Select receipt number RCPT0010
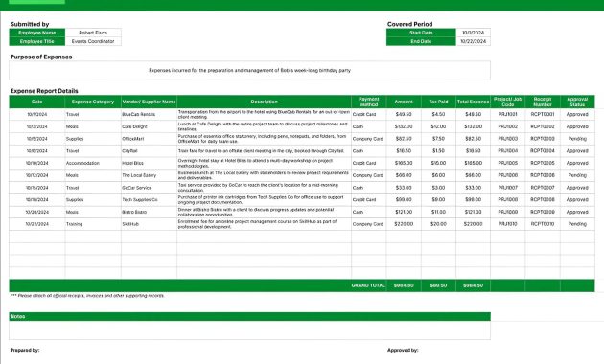Image resolution: width=604 pixels, height=364 pixels. (543, 224)
